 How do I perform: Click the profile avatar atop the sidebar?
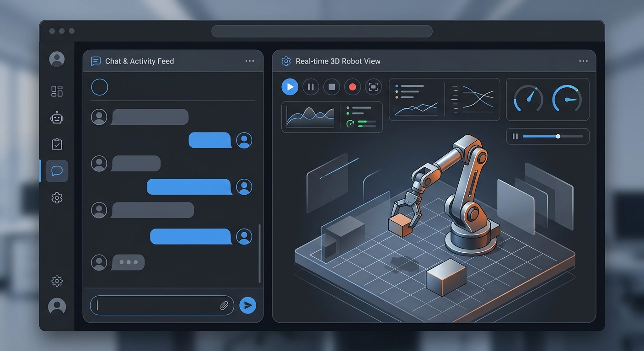57,59
